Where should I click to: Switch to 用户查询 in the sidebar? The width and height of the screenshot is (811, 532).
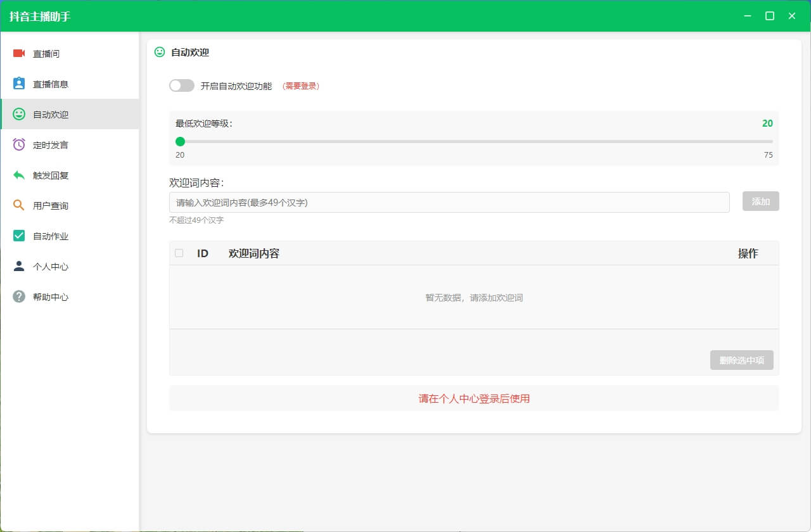[70, 206]
